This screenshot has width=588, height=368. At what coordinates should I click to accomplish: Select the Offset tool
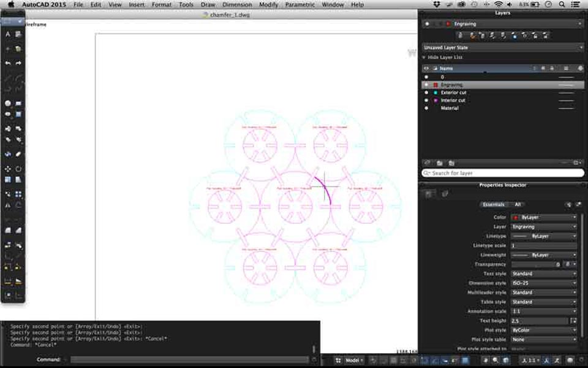tap(18, 205)
